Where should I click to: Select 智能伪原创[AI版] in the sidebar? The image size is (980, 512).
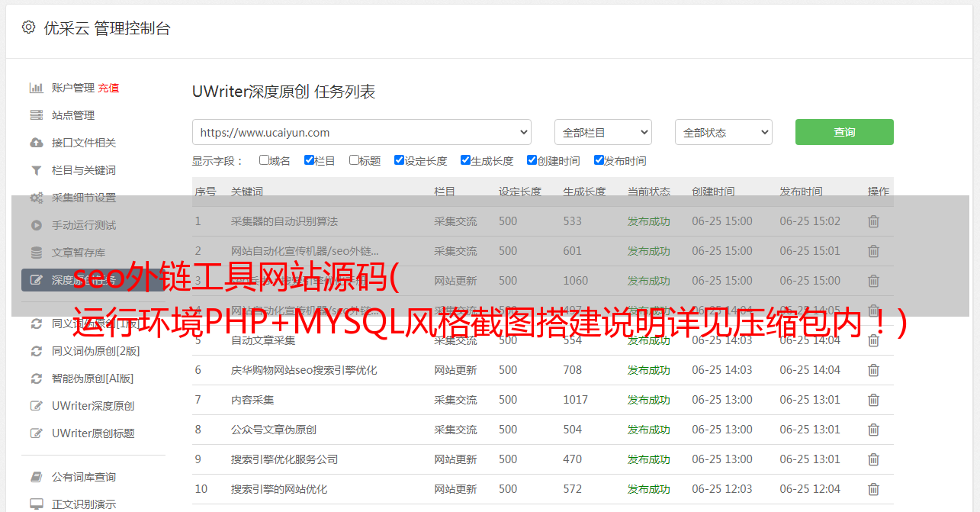point(92,378)
